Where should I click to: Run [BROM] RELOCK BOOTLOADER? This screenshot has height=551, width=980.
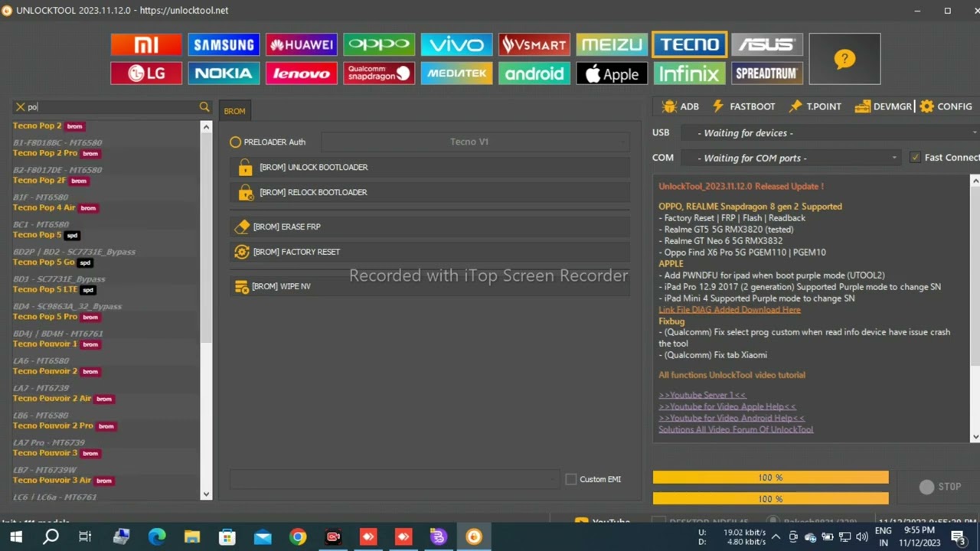(430, 192)
